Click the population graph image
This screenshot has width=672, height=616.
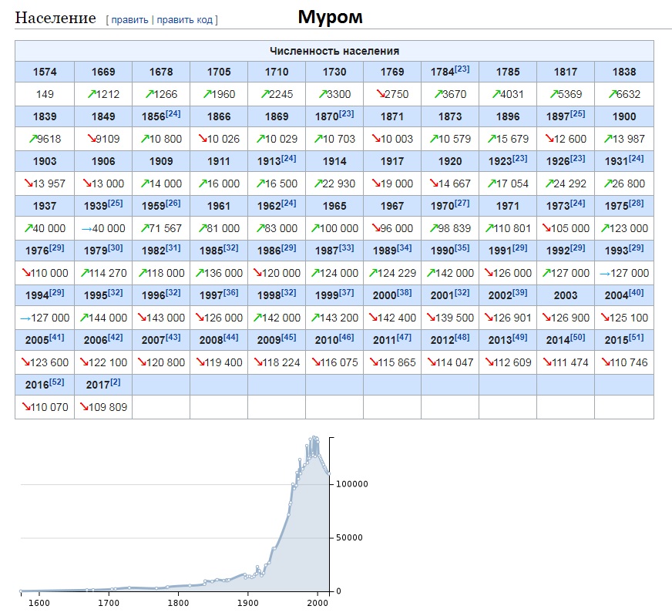pos(194,521)
